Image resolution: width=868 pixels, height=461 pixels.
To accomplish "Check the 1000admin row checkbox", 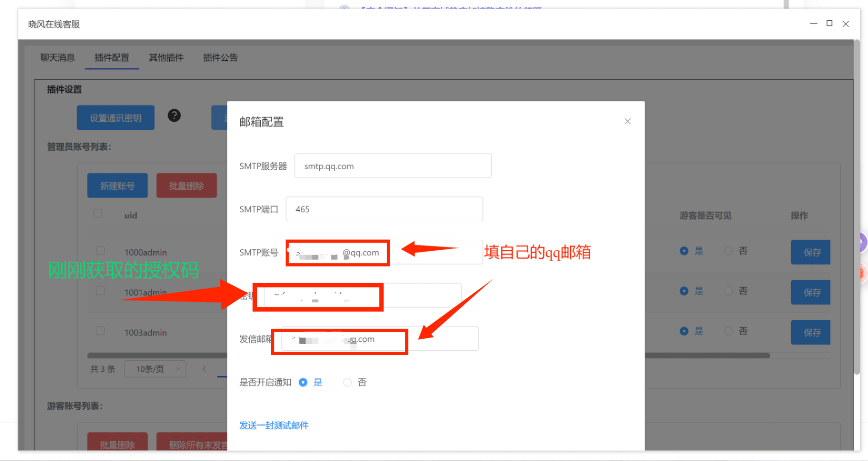I will (x=100, y=250).
